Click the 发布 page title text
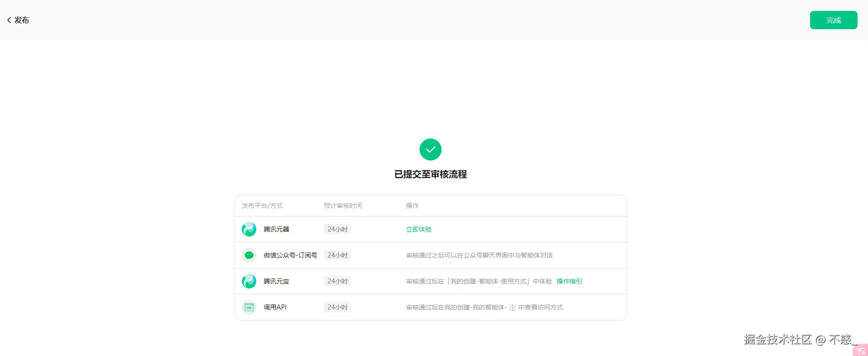 click(21, 20)
